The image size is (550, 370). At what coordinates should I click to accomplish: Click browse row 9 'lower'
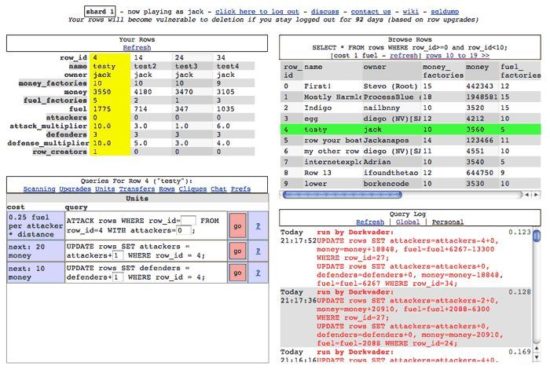pos(410,183)
